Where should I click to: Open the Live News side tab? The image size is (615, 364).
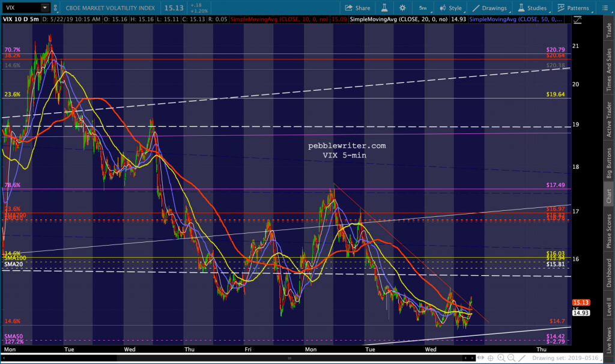tap(609, 340)
